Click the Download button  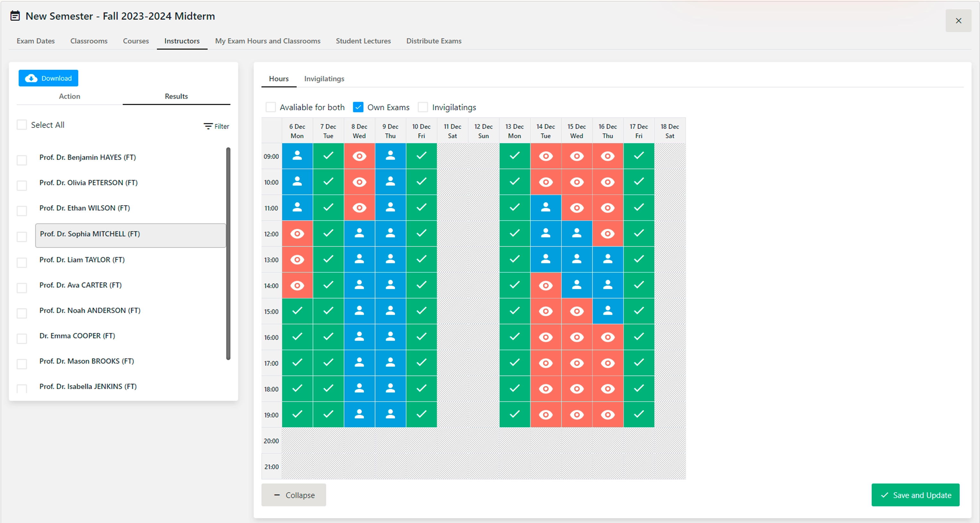tap(48, 78)
